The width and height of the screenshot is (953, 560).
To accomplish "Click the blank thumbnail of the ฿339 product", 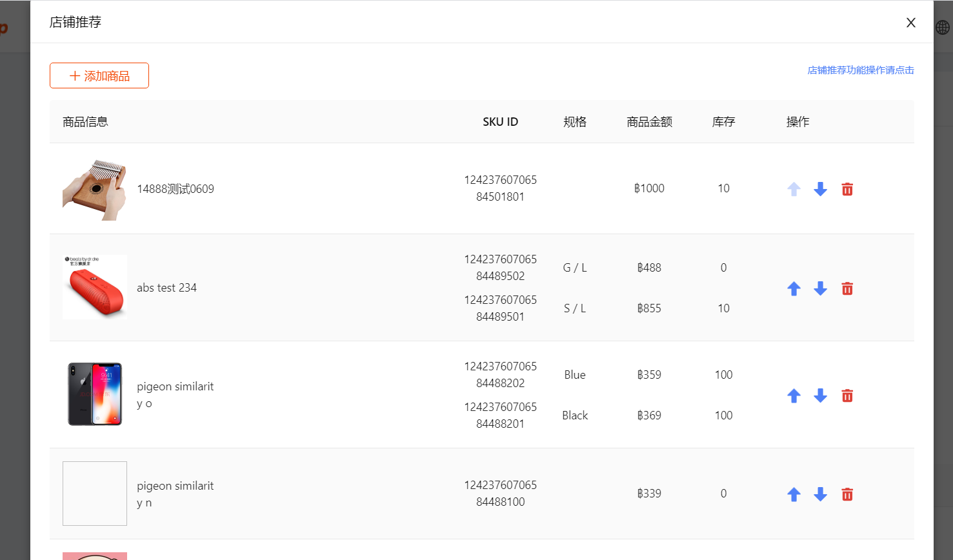I will click(95, 494).
